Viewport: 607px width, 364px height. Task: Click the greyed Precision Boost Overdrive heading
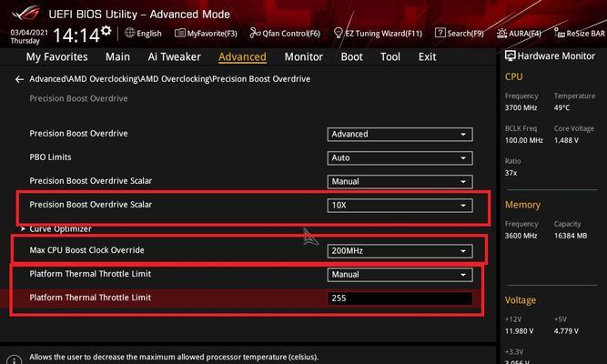pyautogui.click(x=78, y=98)
